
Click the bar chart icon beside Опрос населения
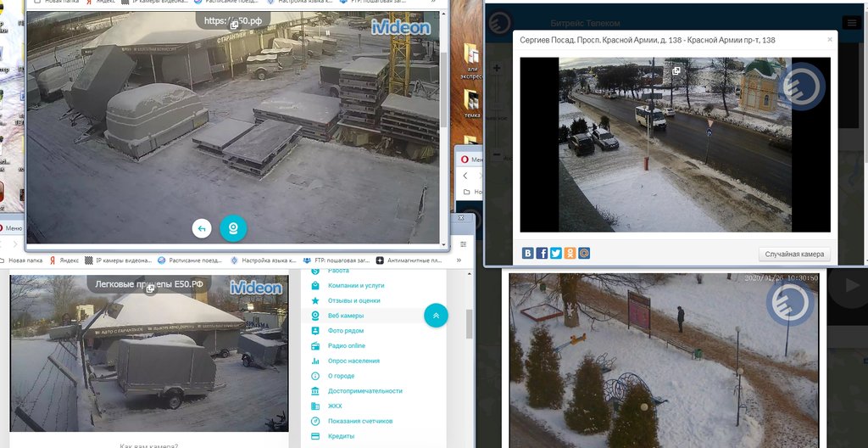[x=315, y=361]
